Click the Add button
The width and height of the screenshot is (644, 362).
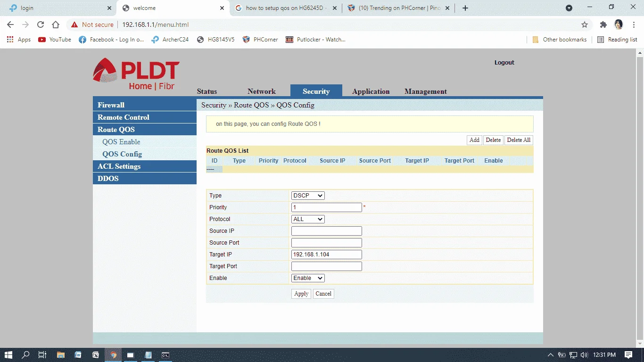click(474, 140)
